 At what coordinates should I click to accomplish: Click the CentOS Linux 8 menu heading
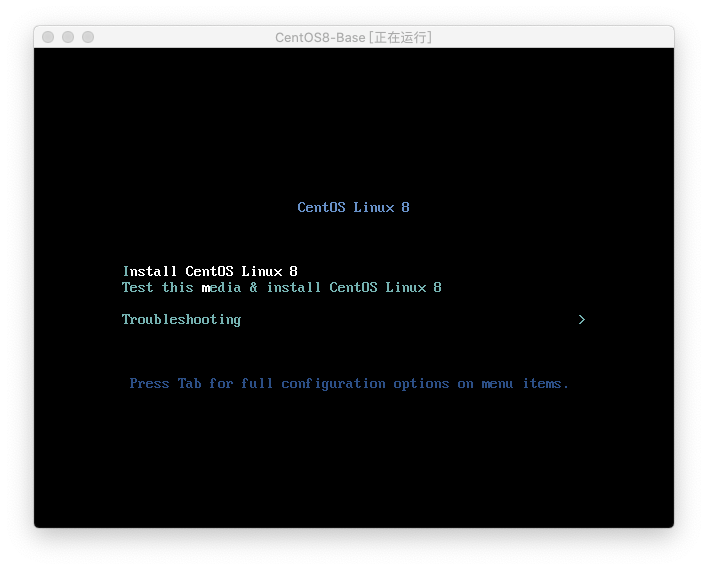click(x=353, y=207)
